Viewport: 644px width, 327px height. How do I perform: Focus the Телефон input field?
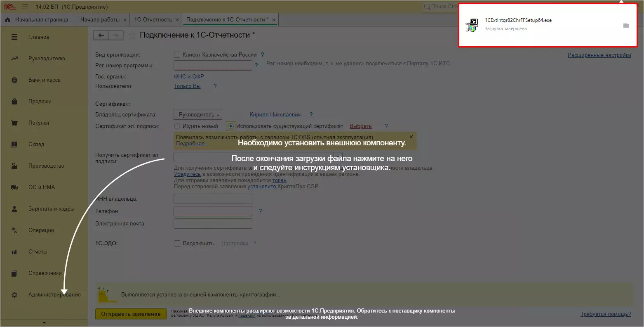[213, 211]
